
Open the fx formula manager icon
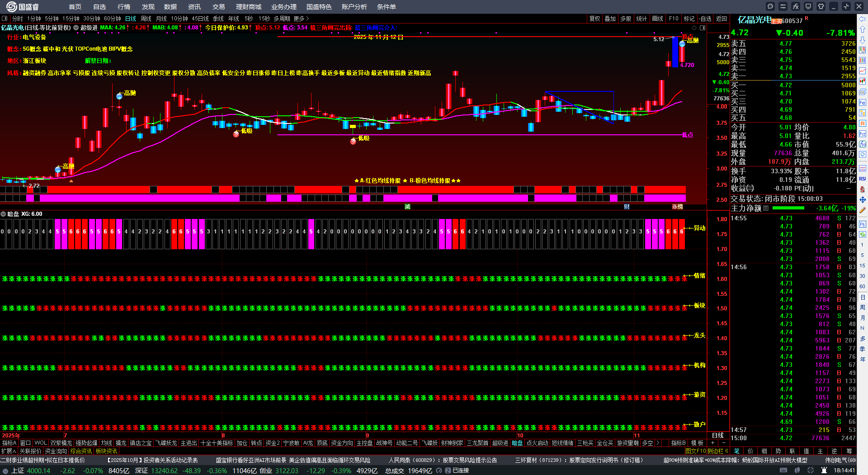796,6
